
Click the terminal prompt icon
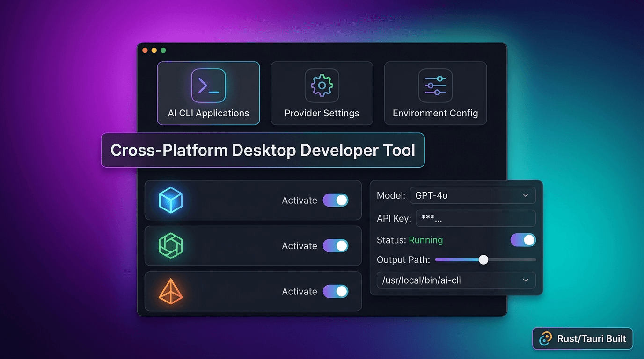(x=208, y=86)
